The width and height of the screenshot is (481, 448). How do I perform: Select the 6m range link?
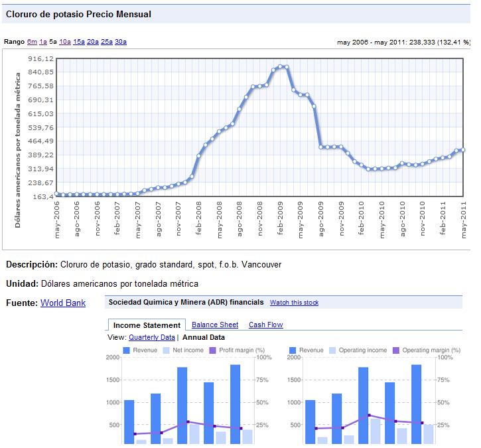click(32, 42)
